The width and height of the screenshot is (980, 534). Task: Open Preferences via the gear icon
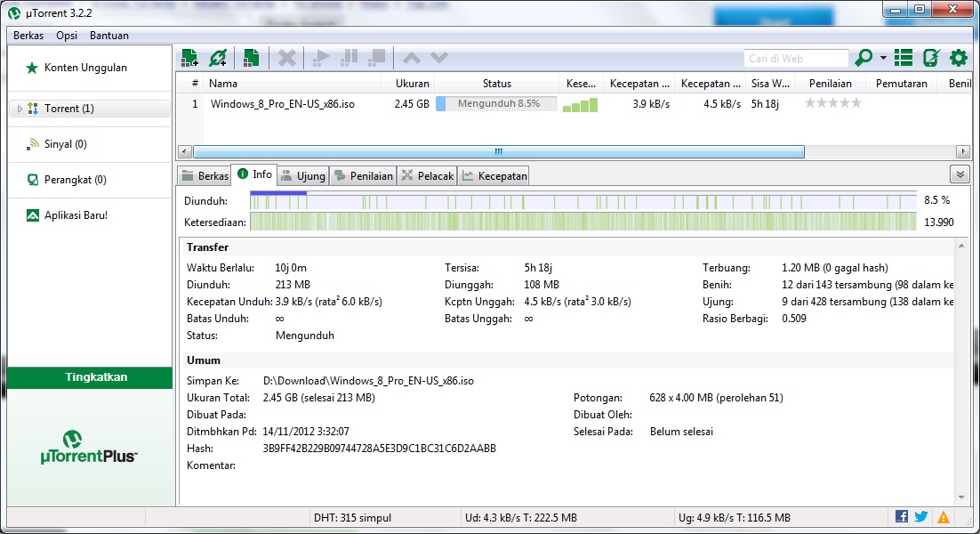[959, 58]
